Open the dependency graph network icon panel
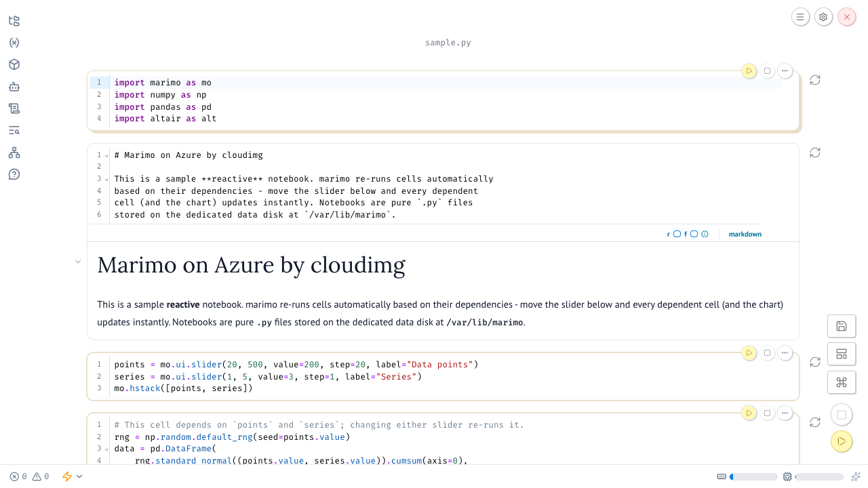 pos(14,152)
